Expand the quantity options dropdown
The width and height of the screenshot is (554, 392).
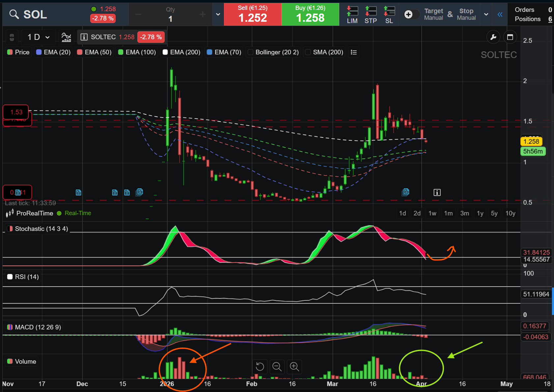(x=218, y=14)
